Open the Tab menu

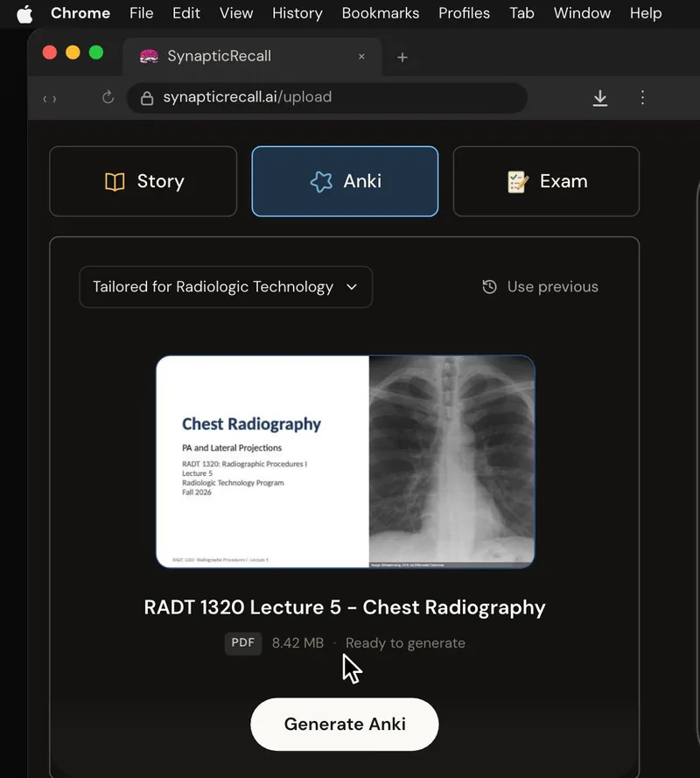[x=521, y=13]
